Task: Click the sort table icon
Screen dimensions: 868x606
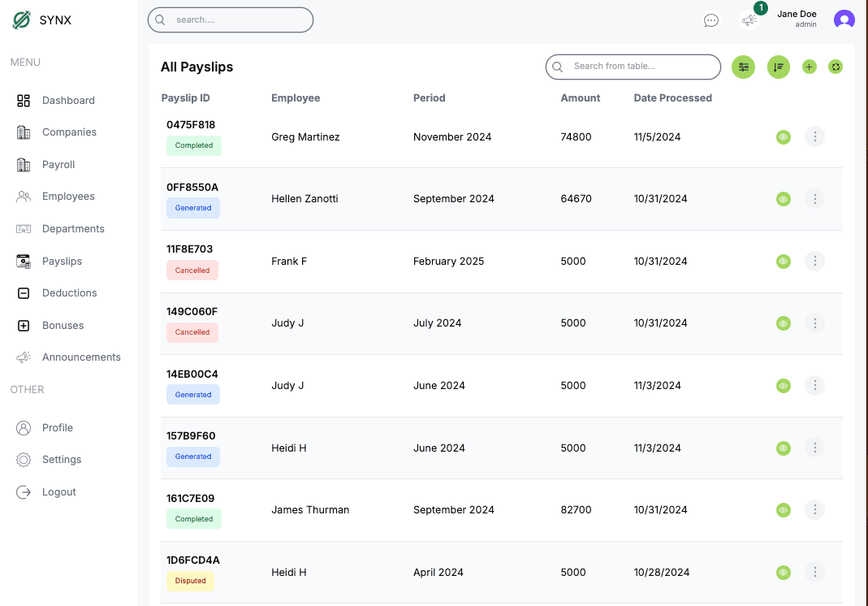Action: (779, 67)
